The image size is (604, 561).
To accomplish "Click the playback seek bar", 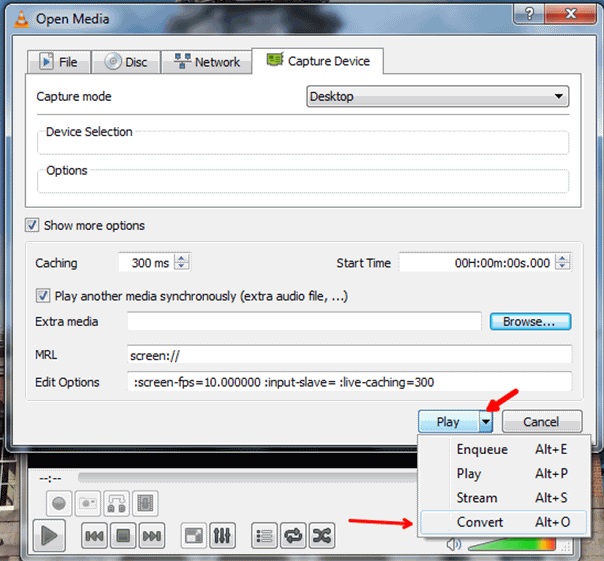I will coord(247,477).
